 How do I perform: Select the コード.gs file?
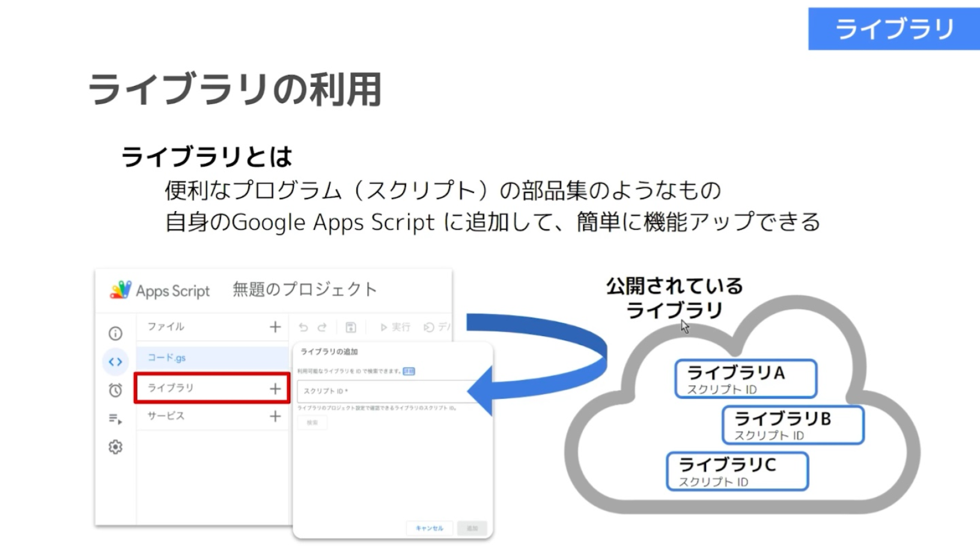pos(212,357)
